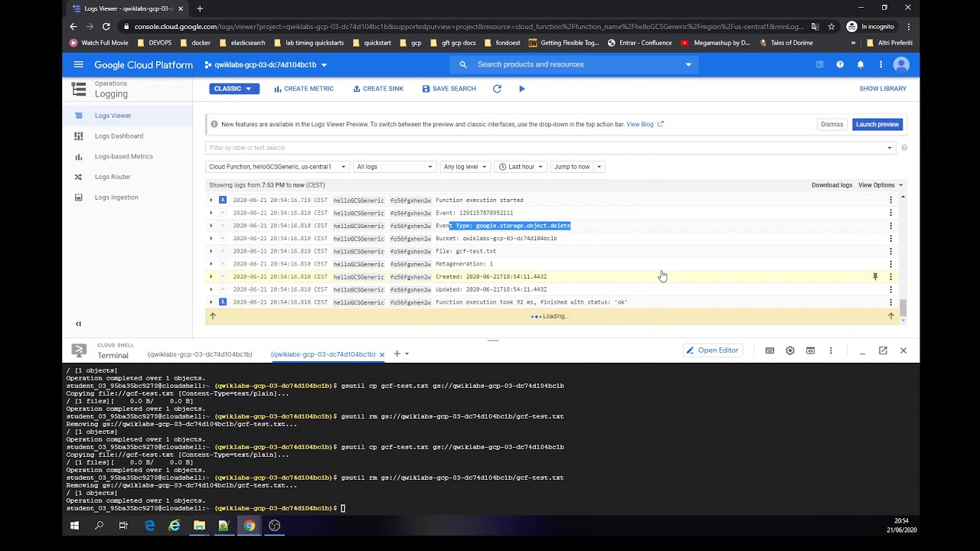Open the CLASSIC interface dropdown
Image resolution: width=980 pixels, height=551 pixels.
234,89
